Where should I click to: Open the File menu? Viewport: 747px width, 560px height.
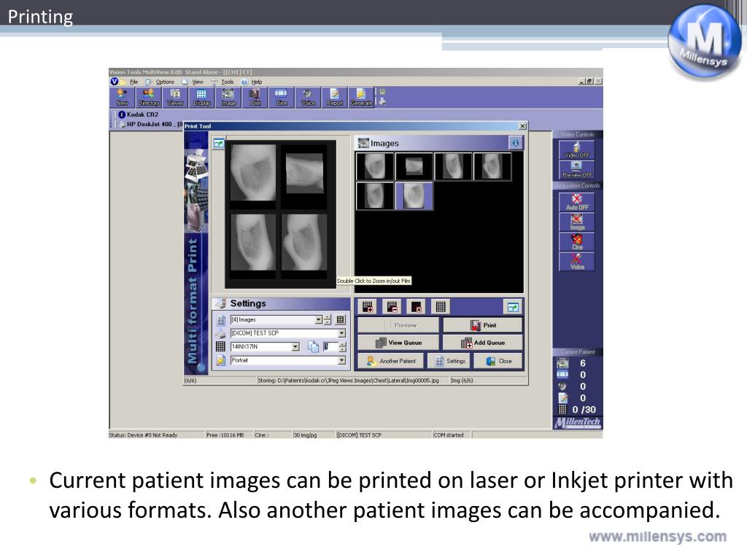click(134, 82)
